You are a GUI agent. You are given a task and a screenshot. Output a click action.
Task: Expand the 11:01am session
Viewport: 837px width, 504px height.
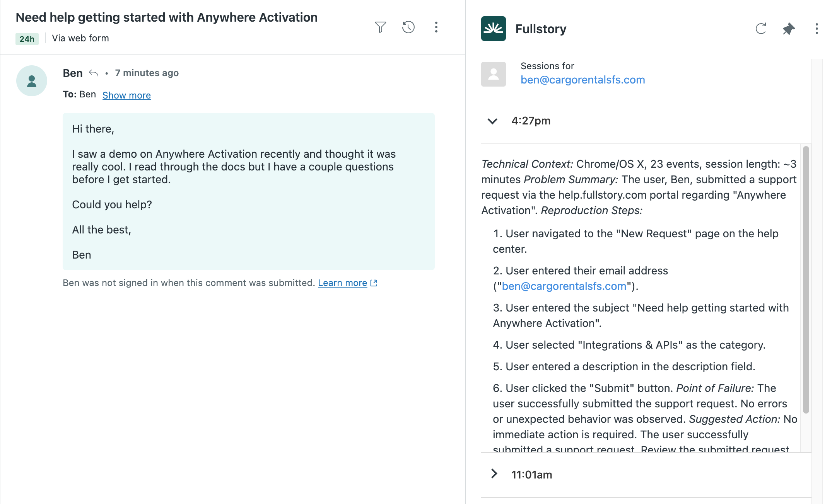click(x=494, y=474)
